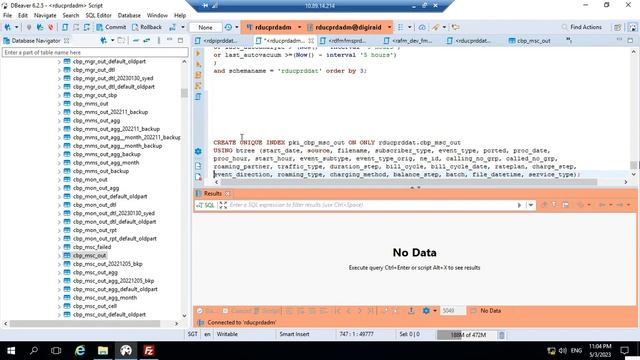Click the garbage collector trash icon
Screen dimensions: 640x360
point(502,335)
